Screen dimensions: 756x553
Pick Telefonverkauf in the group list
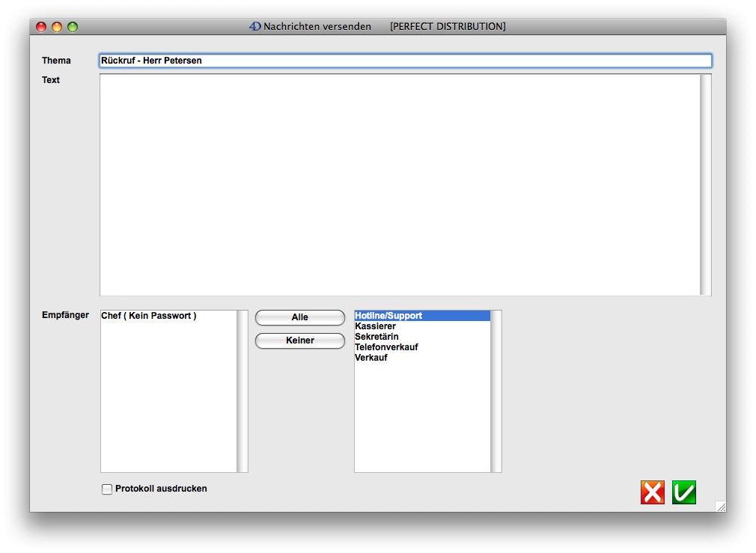click(x=386, y=347)
